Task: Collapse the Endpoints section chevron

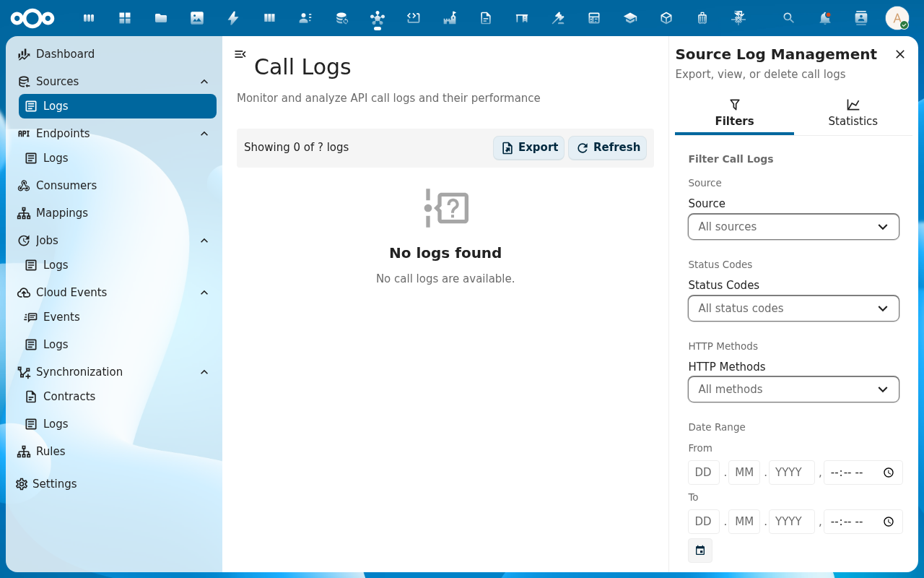Action: pos(204,134)
